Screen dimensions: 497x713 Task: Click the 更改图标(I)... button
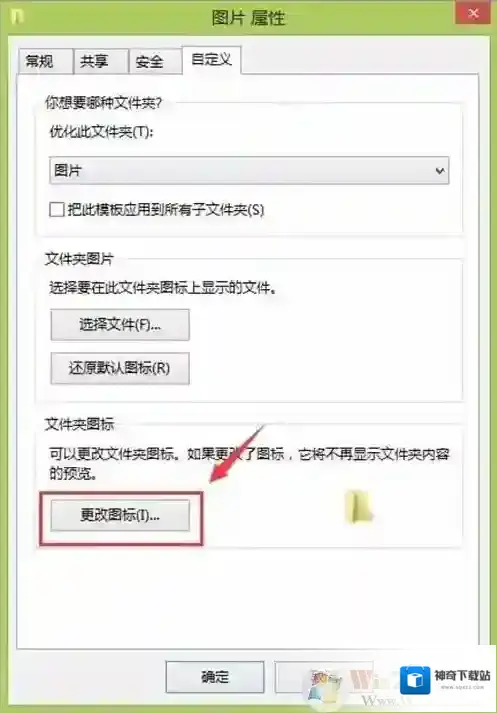(120, 515)
